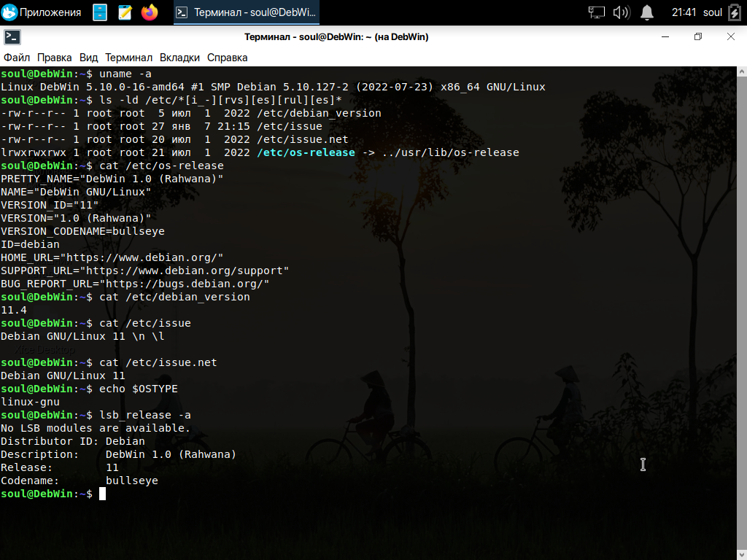Restore the terminal window size

click(x=698, y=36)
